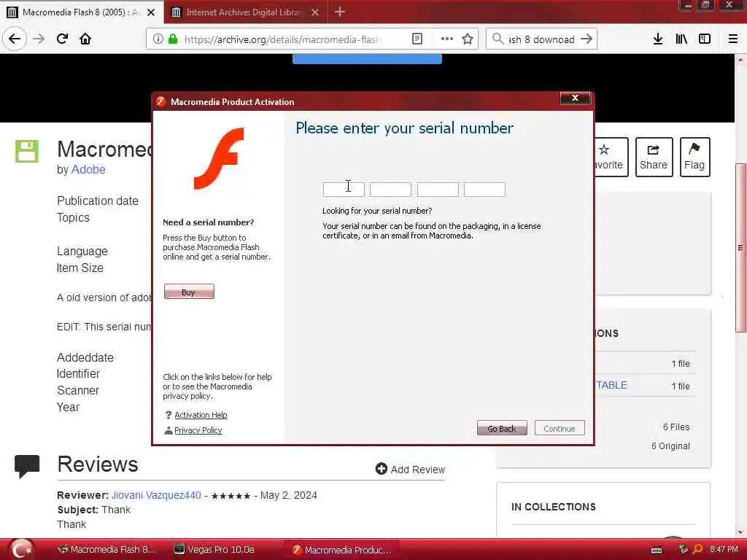Click the Buy button
747x560 pixels.
point(189,292)
